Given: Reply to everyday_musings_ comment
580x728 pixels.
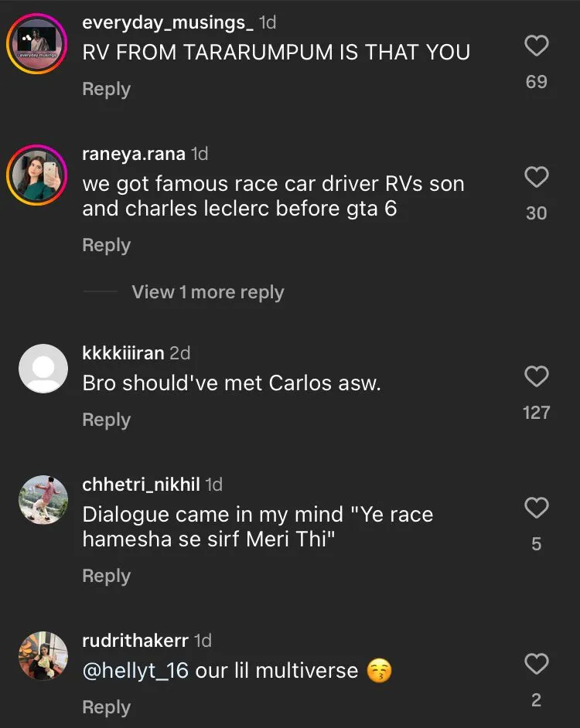Looking at the screenshot, I should 106,90.
